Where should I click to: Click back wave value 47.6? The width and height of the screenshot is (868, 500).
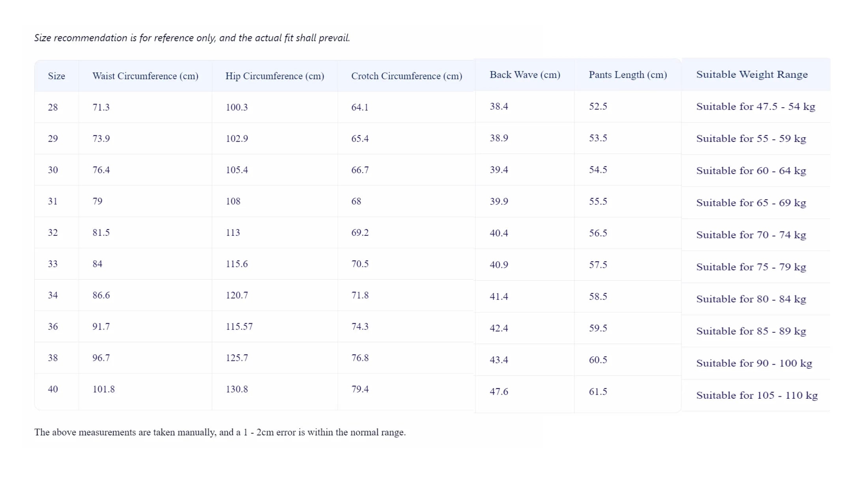click(x=499, y=392)
